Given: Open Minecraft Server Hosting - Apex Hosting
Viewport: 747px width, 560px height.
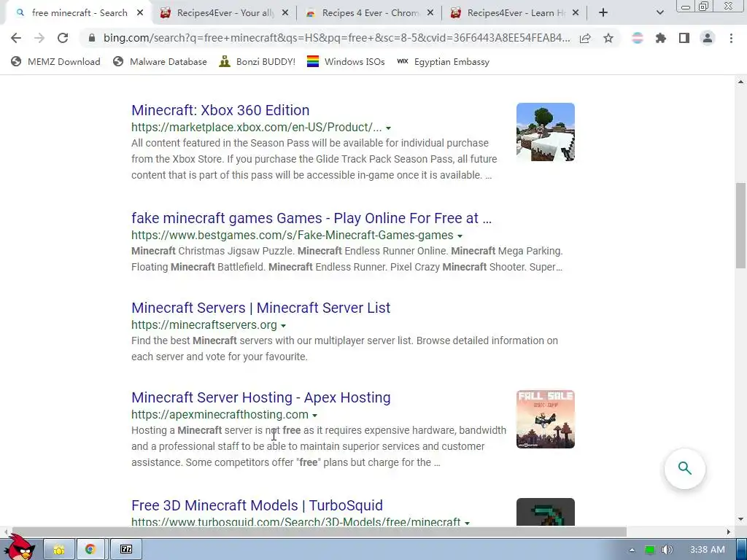Looking at the screenshot, I should pyautogui.click(x=260, y=397).
